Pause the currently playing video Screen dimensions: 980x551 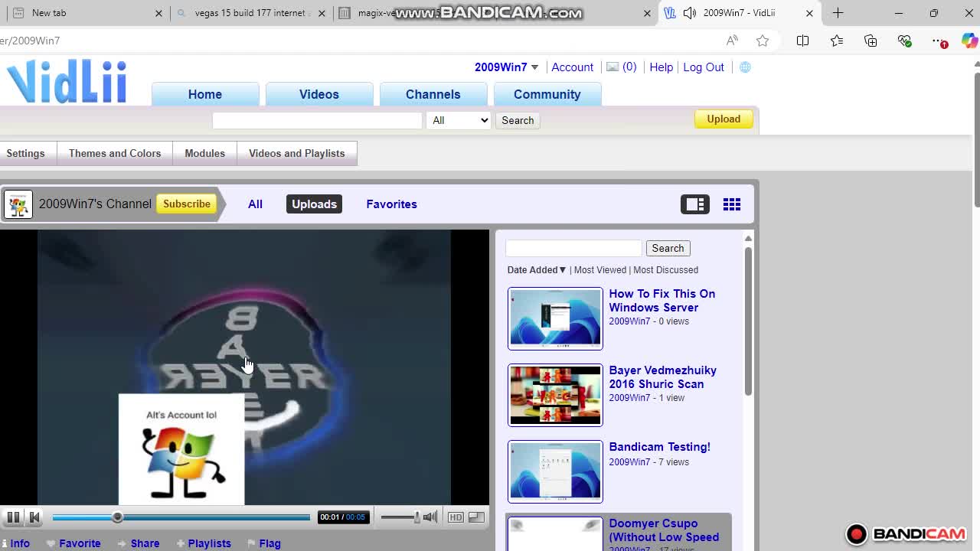click(x=13, y=517)
